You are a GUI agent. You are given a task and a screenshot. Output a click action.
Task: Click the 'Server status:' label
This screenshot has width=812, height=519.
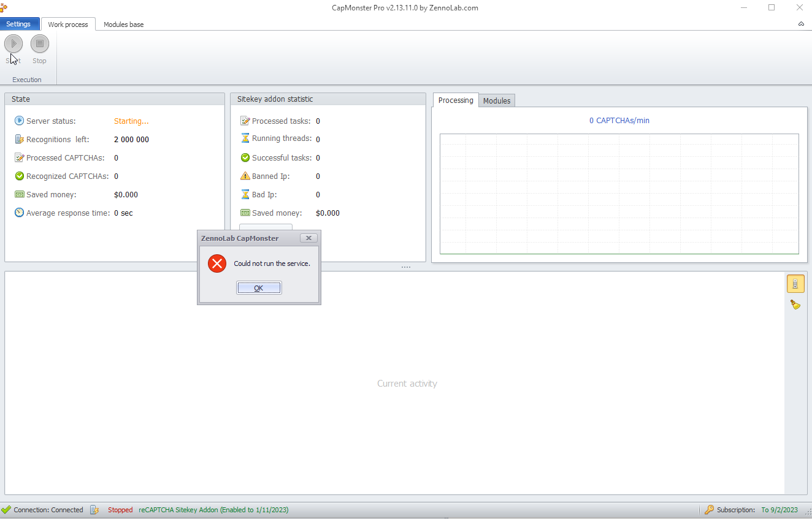pos(51,121)
